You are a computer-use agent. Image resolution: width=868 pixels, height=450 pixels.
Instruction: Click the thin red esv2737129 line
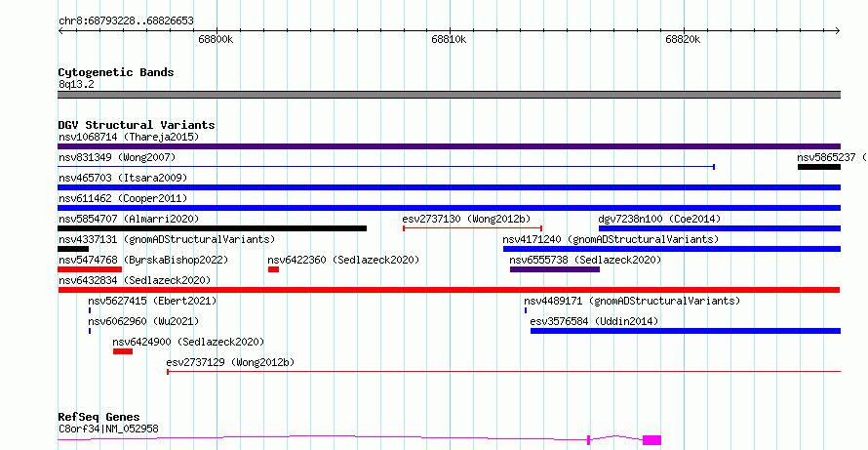[504, 371]
